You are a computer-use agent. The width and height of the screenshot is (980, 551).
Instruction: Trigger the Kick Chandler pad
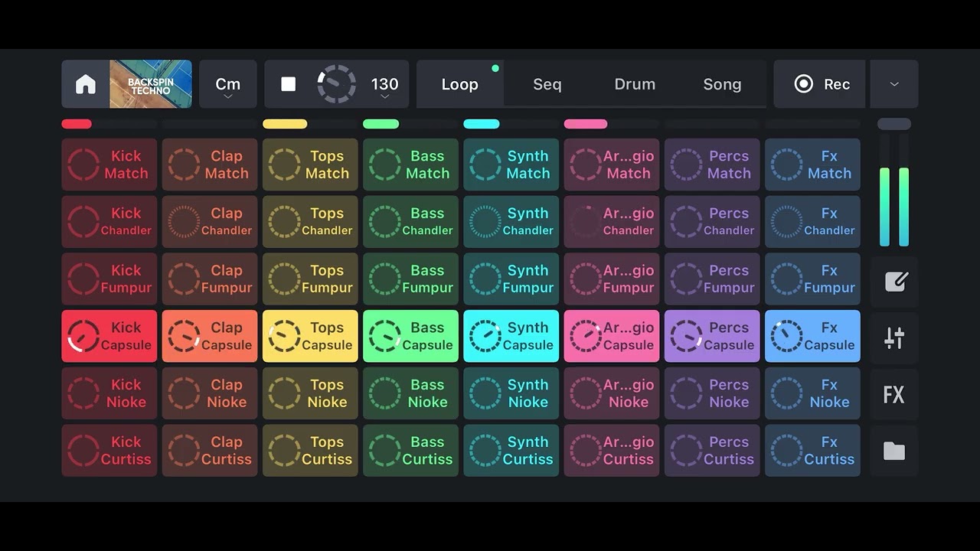109,222
